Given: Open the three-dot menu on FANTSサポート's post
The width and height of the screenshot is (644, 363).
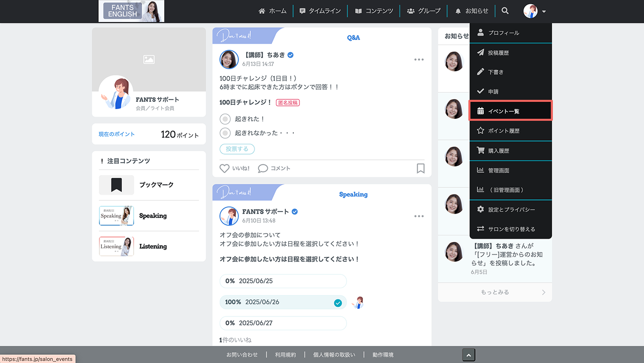Looking at the screenshot, I should point(419,216).
